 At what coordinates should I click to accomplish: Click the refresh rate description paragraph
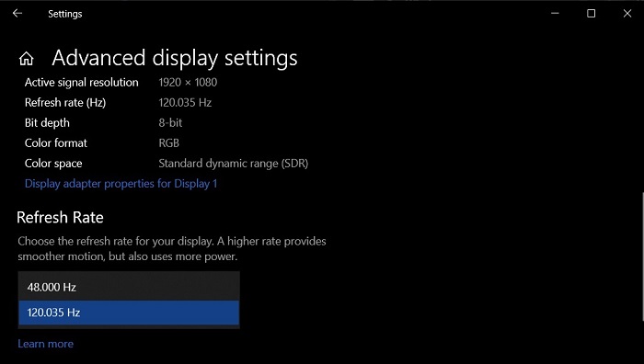[x=172, y=249]
